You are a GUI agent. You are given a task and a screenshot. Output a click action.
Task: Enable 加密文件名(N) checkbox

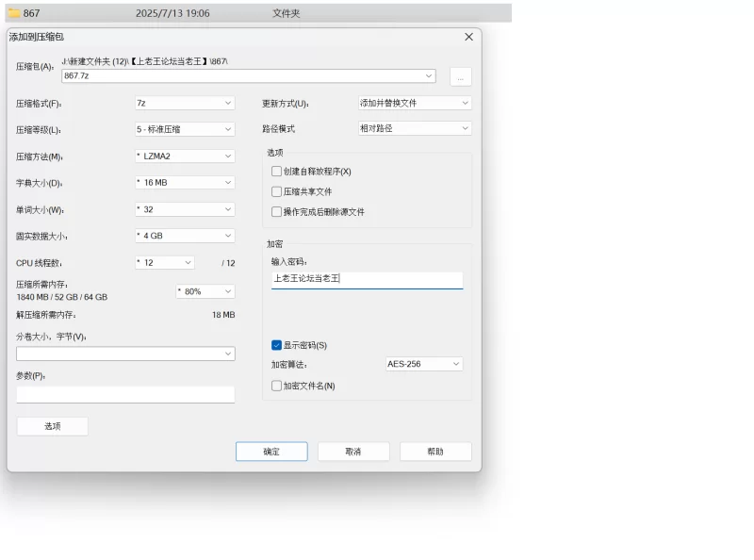[x=276, y=386]
